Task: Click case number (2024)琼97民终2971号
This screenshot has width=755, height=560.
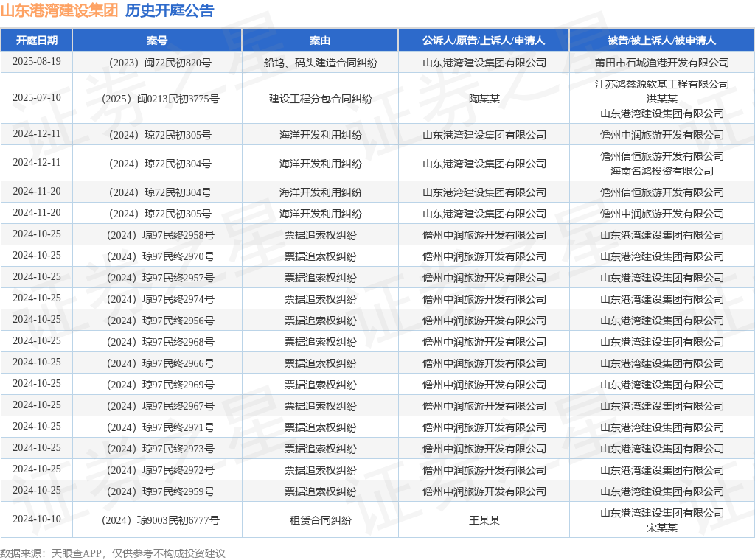Action: [160, 427]
